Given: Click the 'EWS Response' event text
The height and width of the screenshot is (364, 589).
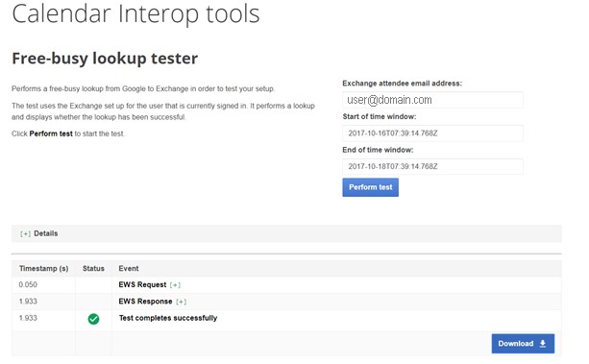Looking at the screenshot, I should point(145,302).
